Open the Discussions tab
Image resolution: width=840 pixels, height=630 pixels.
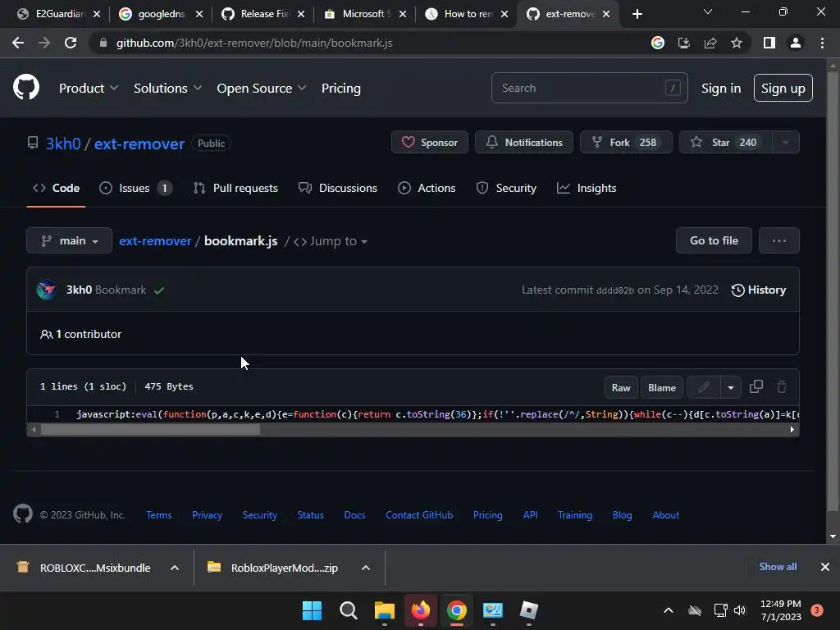[x=337, y=188]
